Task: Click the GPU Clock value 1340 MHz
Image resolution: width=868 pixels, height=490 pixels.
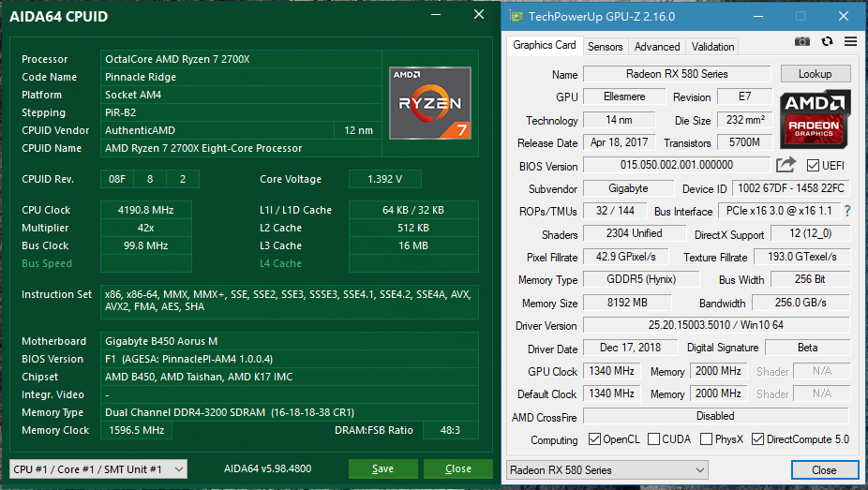Action: (611, 370)
